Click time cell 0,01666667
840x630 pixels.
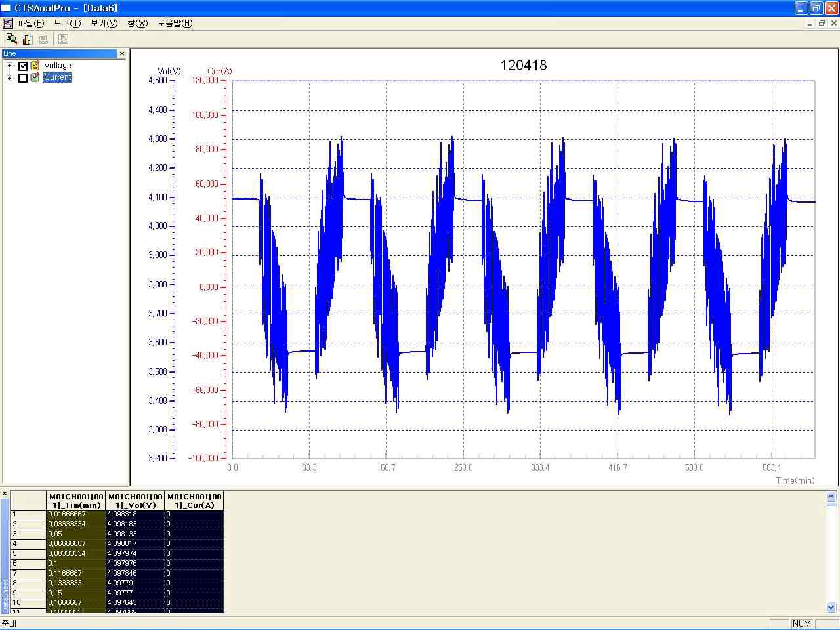[76, 514]
